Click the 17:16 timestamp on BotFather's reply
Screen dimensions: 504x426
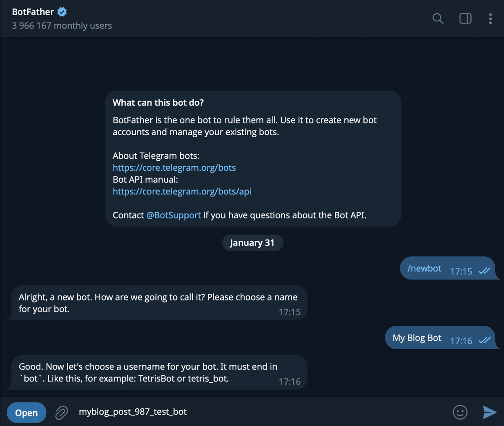pyautogui.click(x=290, y=381)
